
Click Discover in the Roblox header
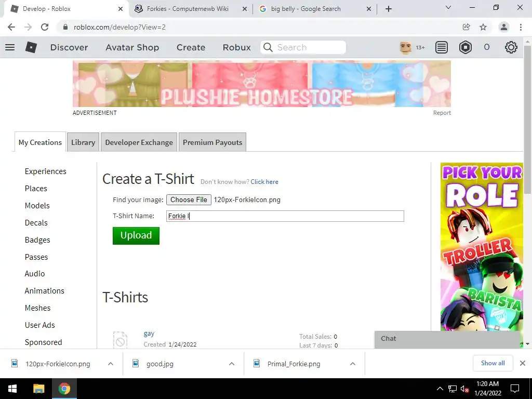[69, 47]
